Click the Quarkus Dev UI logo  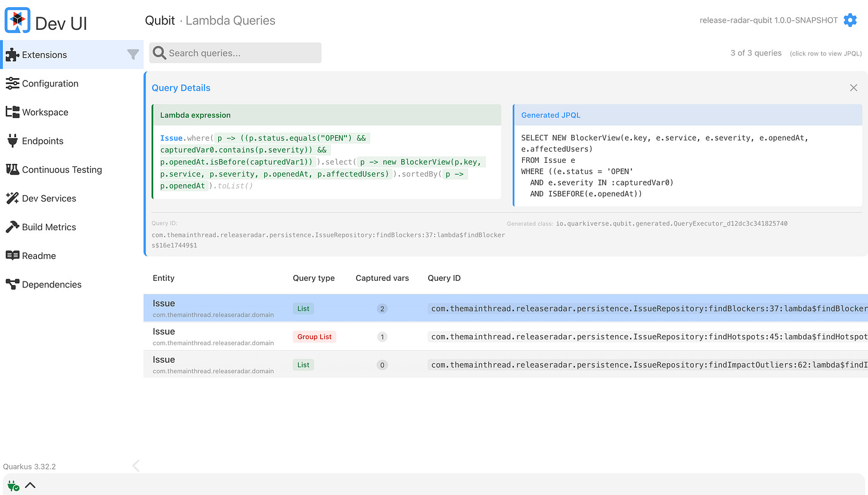pos(17,20)
